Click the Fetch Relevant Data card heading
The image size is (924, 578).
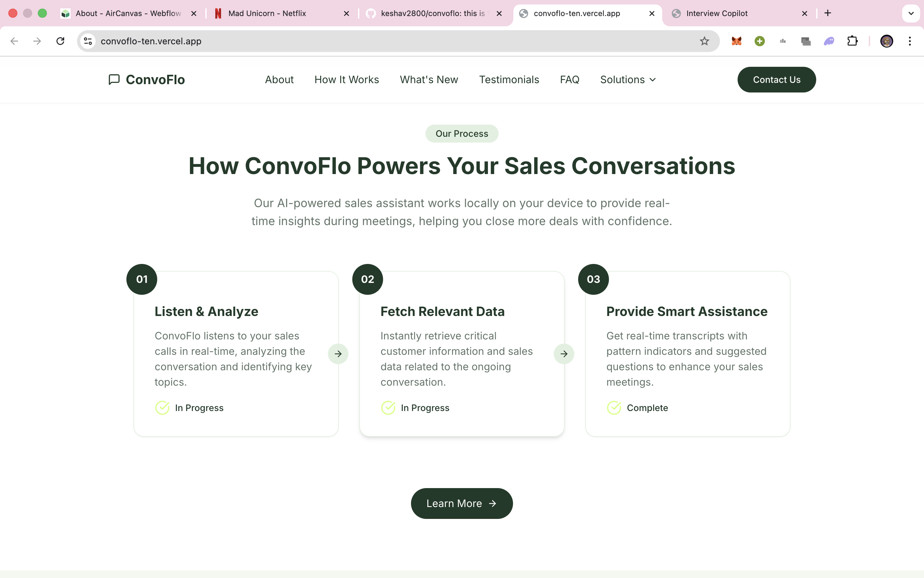[x=442, y=311]
